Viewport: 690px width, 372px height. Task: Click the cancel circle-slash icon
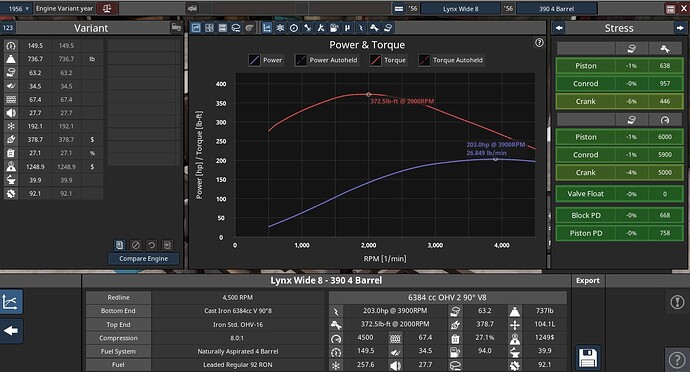[136, 245]
